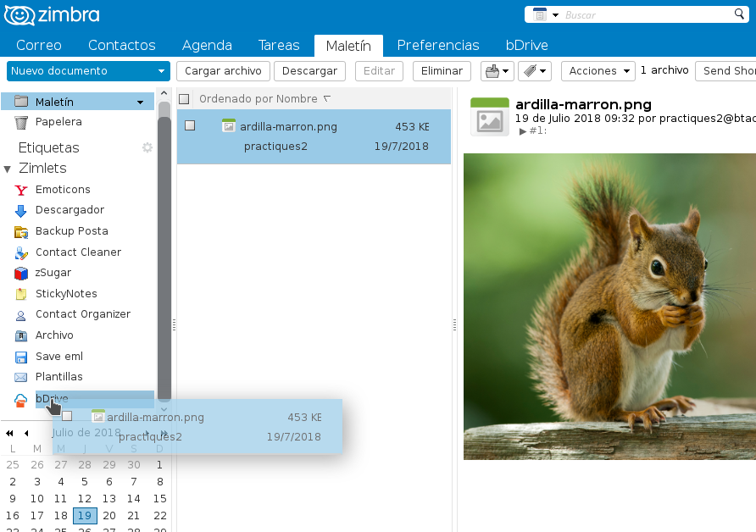Click the Eliminar button
Viewport: 756px width, 532px height.
point(442,71)
